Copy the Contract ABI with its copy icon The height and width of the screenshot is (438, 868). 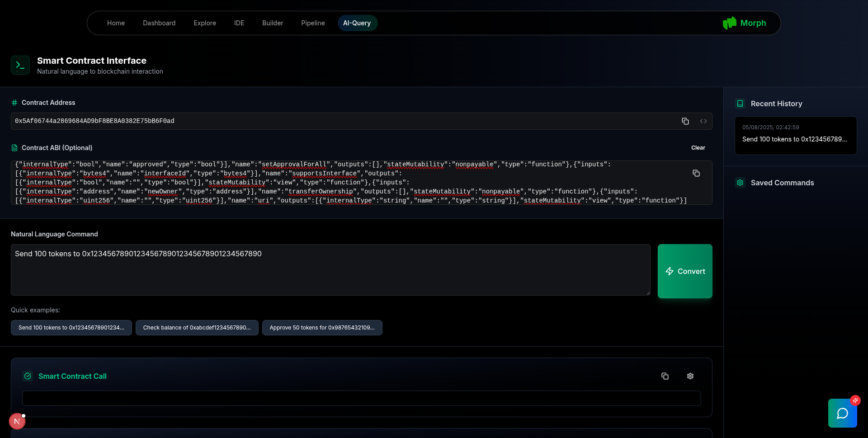pos(696,173)
